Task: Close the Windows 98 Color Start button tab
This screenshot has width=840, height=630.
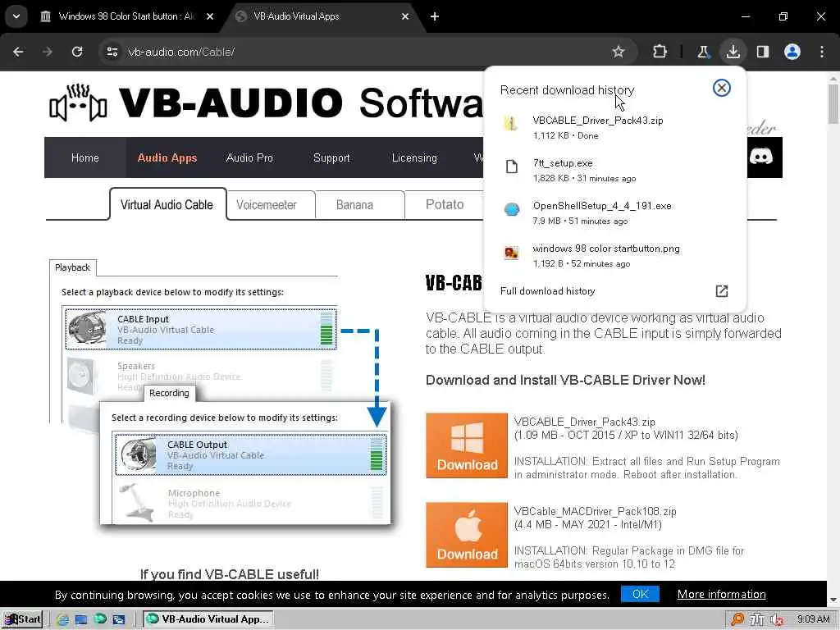Action: click(x=210, y=16)
